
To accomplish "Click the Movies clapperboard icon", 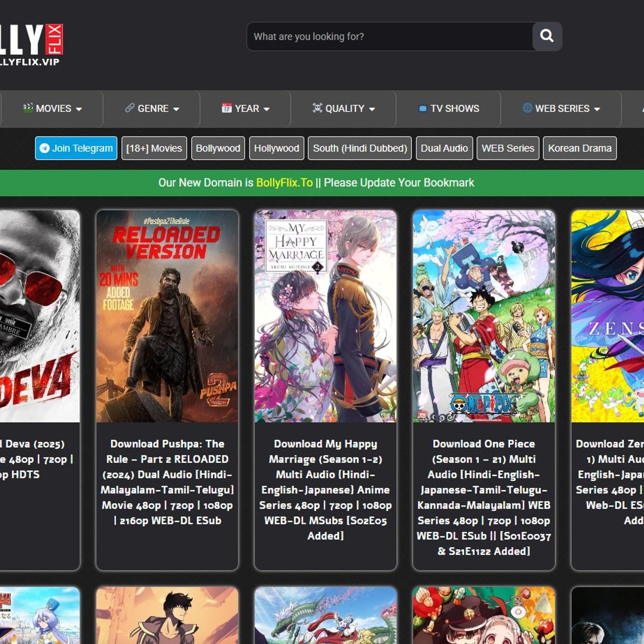I will point(28,108).
